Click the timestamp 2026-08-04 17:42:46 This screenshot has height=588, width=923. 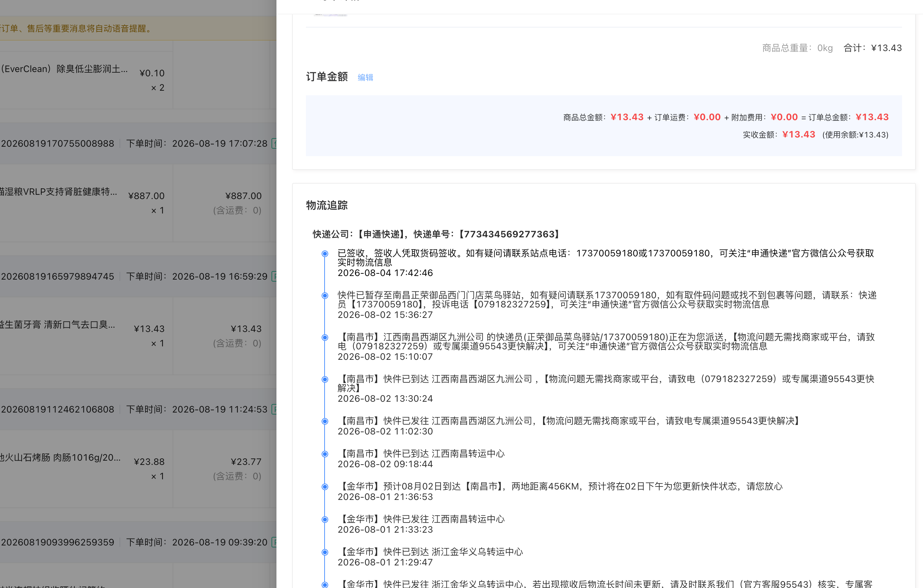click(x=385, y=273)
